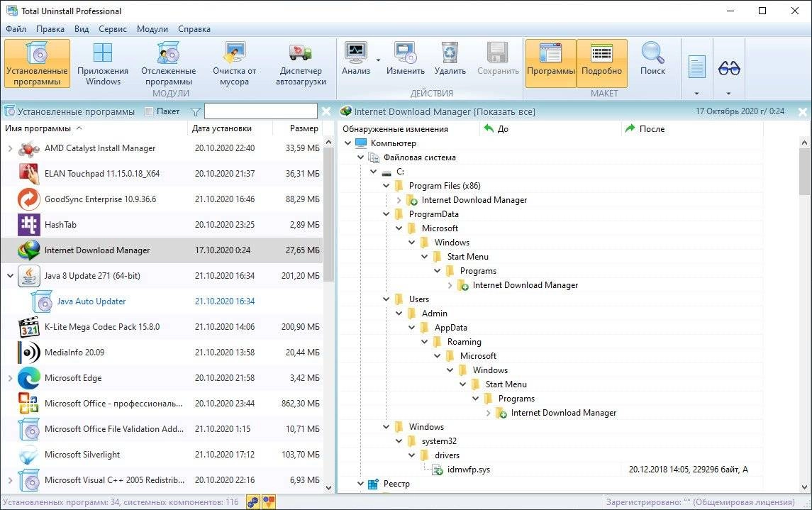The image size is (812, 510).
Task: Click the GoodSync Enterprise program icon
Action: click(29, 199)
